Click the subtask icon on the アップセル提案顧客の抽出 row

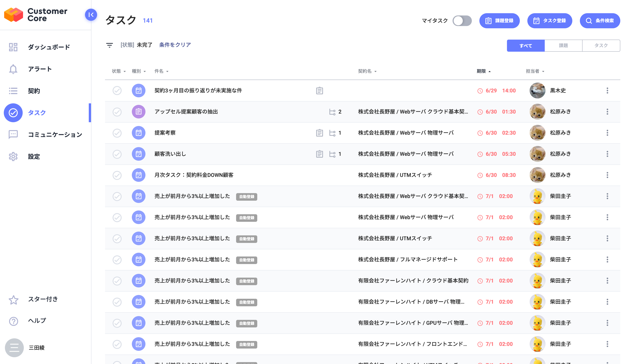[332, 112]
